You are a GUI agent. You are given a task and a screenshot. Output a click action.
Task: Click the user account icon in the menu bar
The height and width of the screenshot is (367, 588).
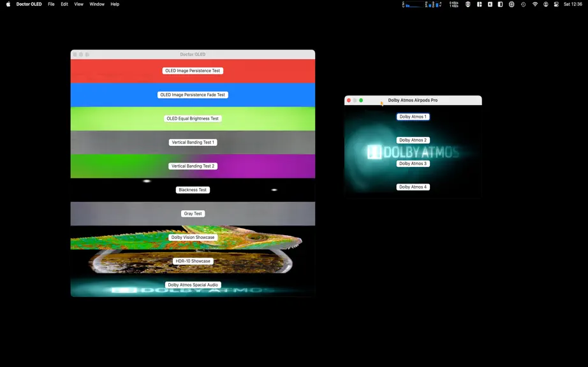tap(546, 4)
